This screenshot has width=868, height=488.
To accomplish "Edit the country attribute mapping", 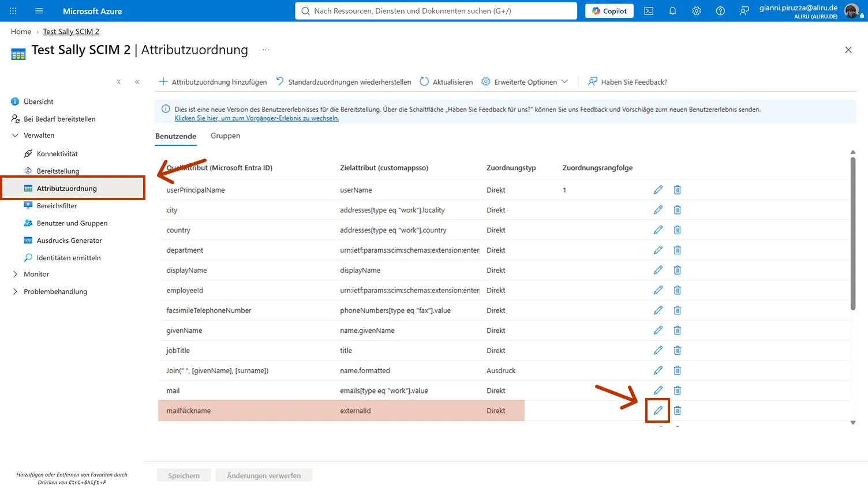I will [658, 230].
